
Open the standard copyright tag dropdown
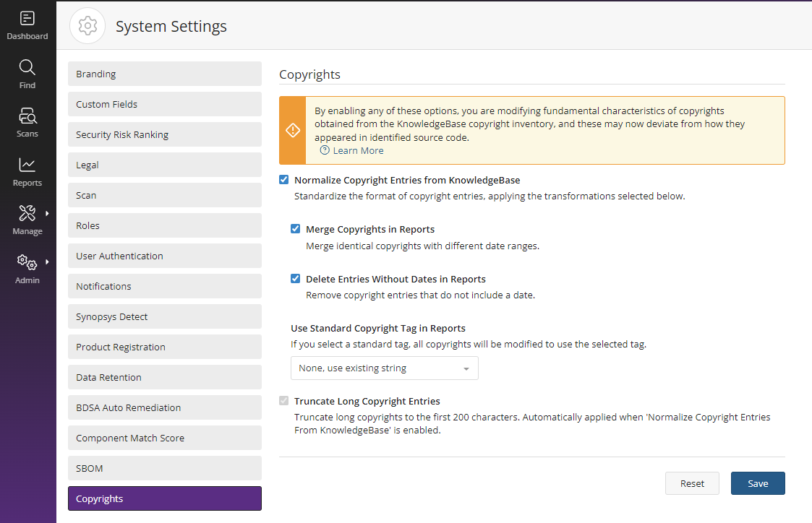click(x=384, y=368)
